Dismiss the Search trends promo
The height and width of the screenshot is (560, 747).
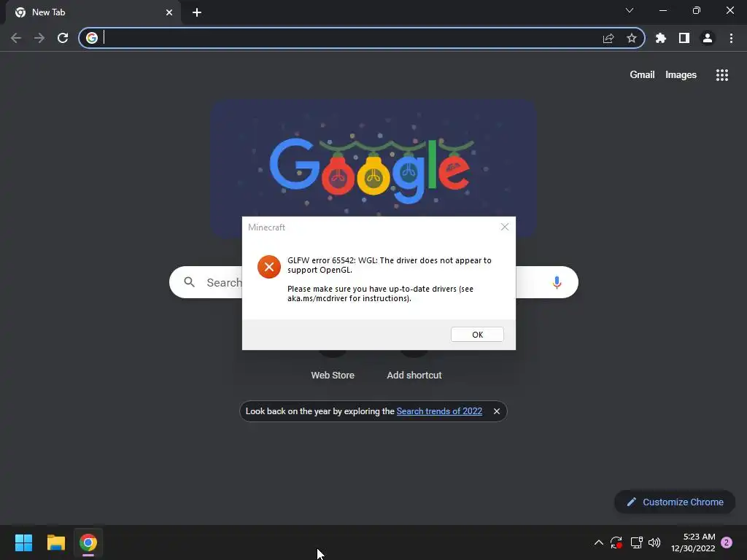point(496,411)
